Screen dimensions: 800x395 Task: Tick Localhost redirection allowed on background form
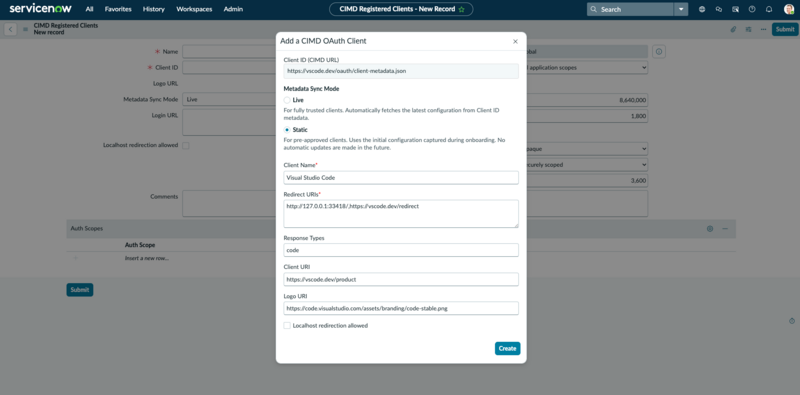(x=186, y=145)
